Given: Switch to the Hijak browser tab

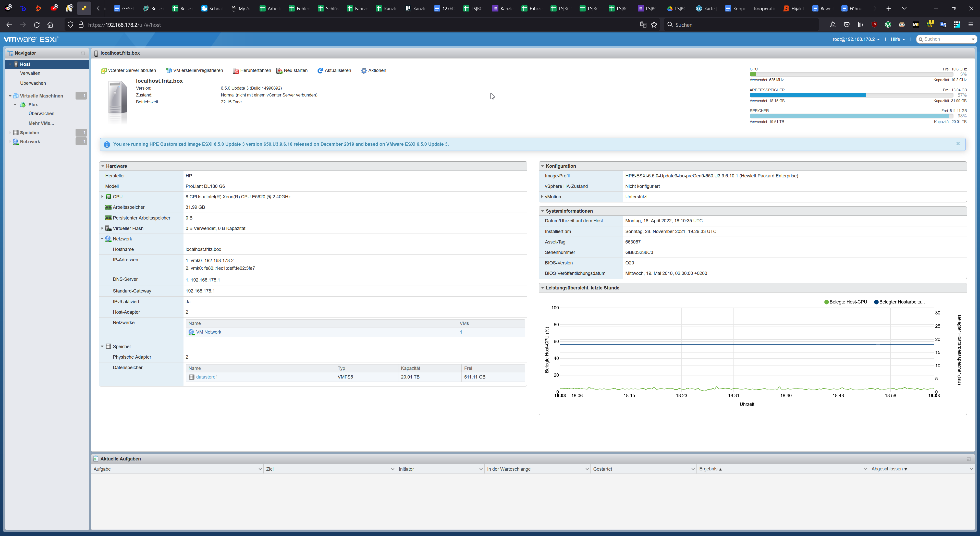Looking at the screenshot, I should 794,8.
